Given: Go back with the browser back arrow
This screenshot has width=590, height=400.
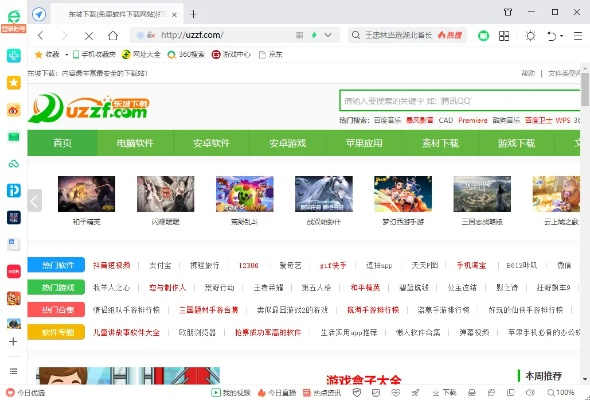Looking at the screenshot, I should [x=41, y=36].
